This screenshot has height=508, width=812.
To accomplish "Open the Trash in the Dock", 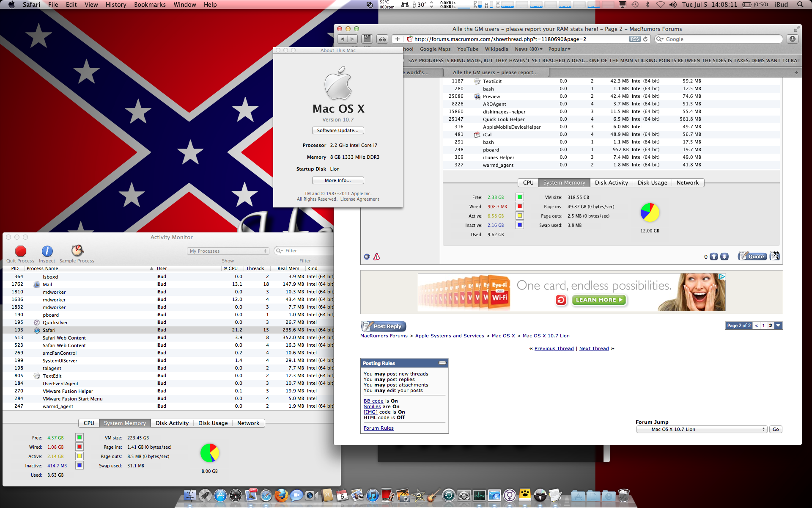I will tap(624, 495).
